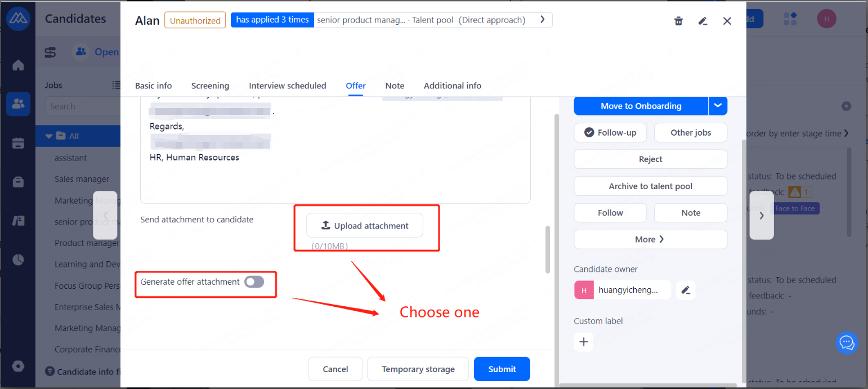868x389 pixels.
Task: Click the edit candidate pencil icon
Action: tap(703, 21)
